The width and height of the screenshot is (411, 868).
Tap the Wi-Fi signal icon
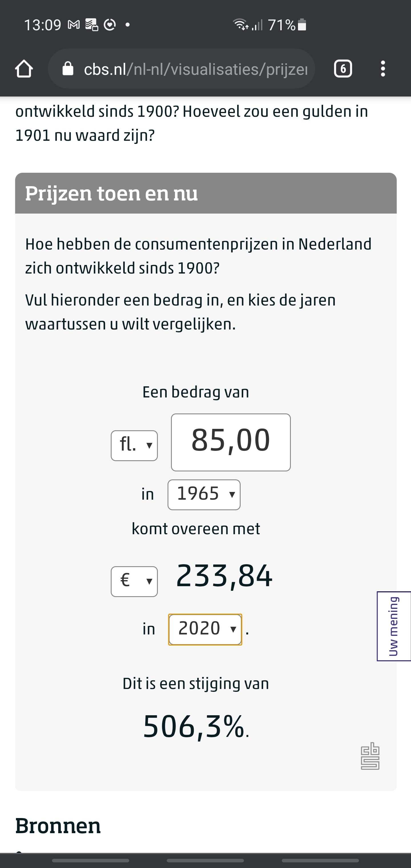(240, 25)
